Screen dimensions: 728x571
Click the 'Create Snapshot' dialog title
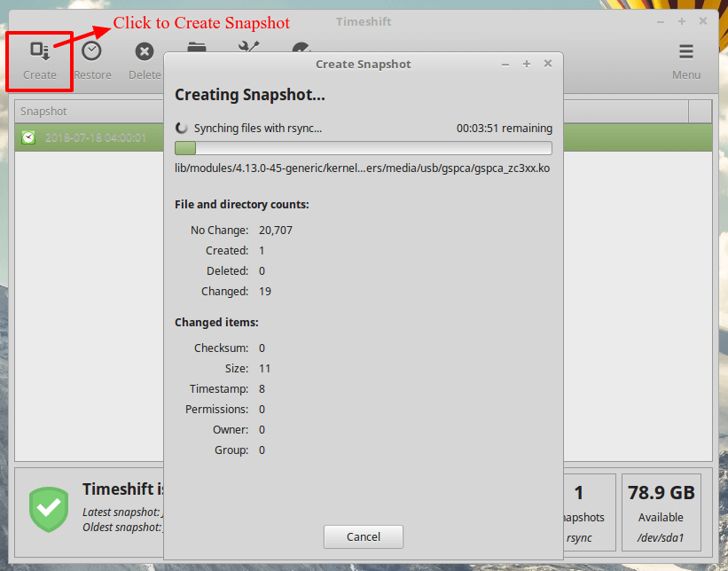pos(363,64)
